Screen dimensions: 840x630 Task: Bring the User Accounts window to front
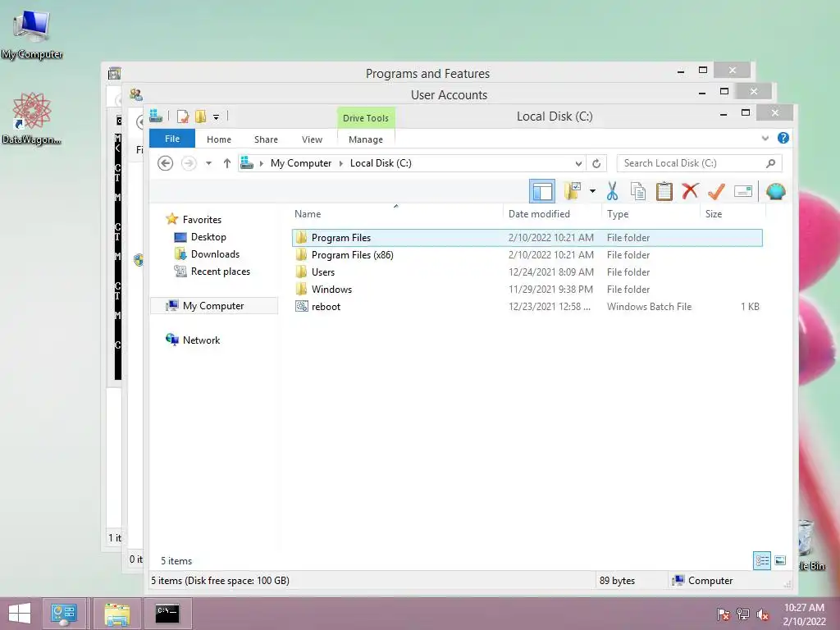click(449, 95)
